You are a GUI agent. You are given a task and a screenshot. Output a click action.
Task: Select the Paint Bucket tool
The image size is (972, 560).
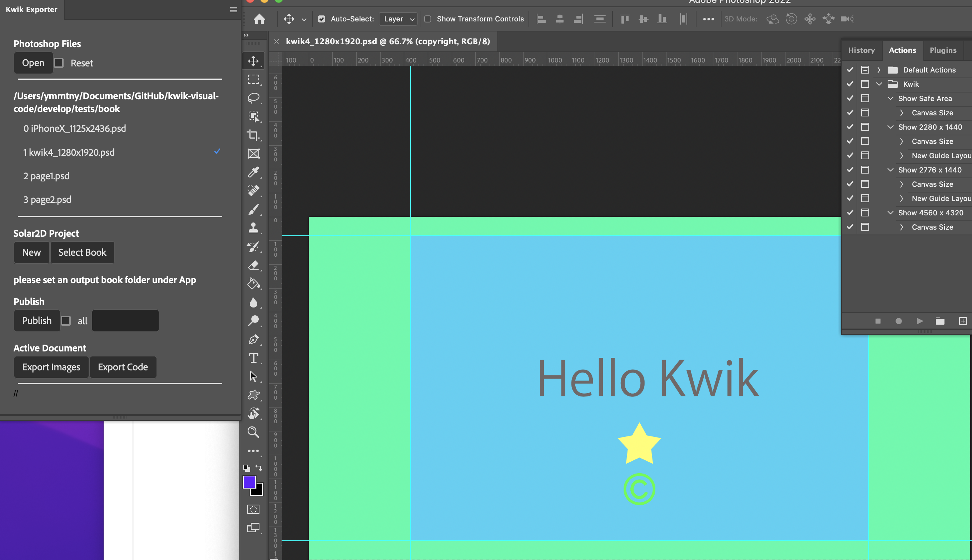click(253, 284)
